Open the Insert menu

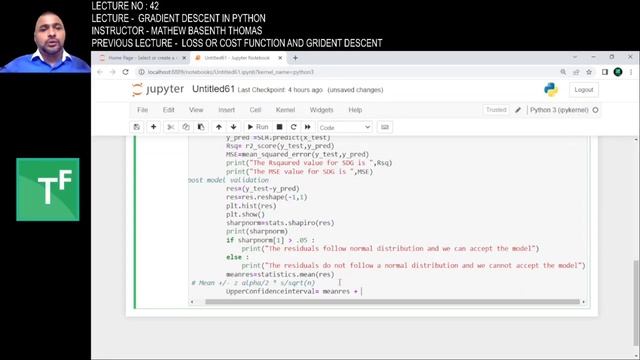pos(227,110)
